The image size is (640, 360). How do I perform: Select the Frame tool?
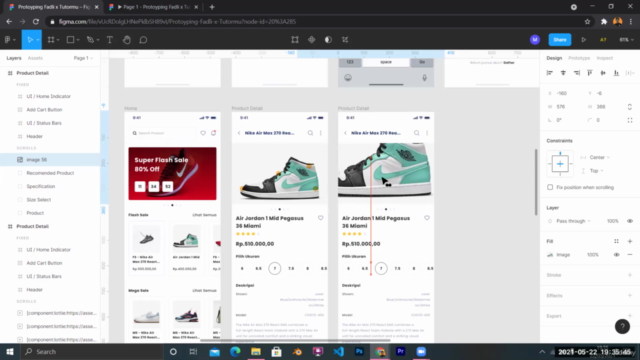coord(51,40)
